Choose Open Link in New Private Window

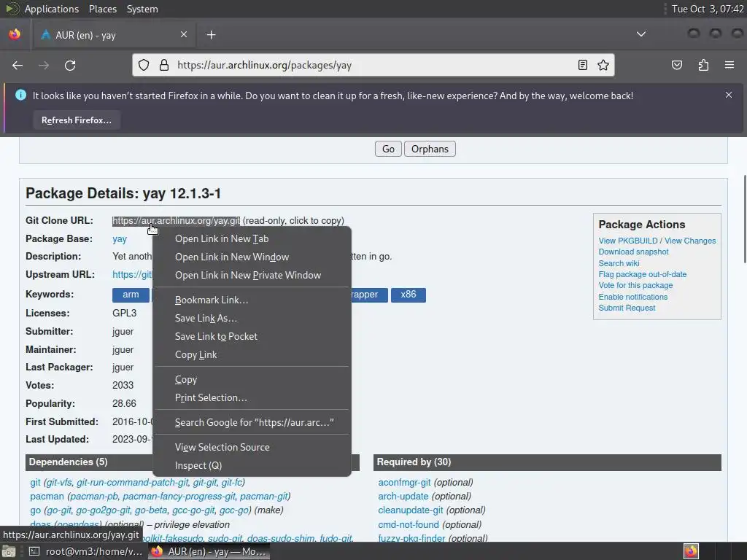pos(252,275)
